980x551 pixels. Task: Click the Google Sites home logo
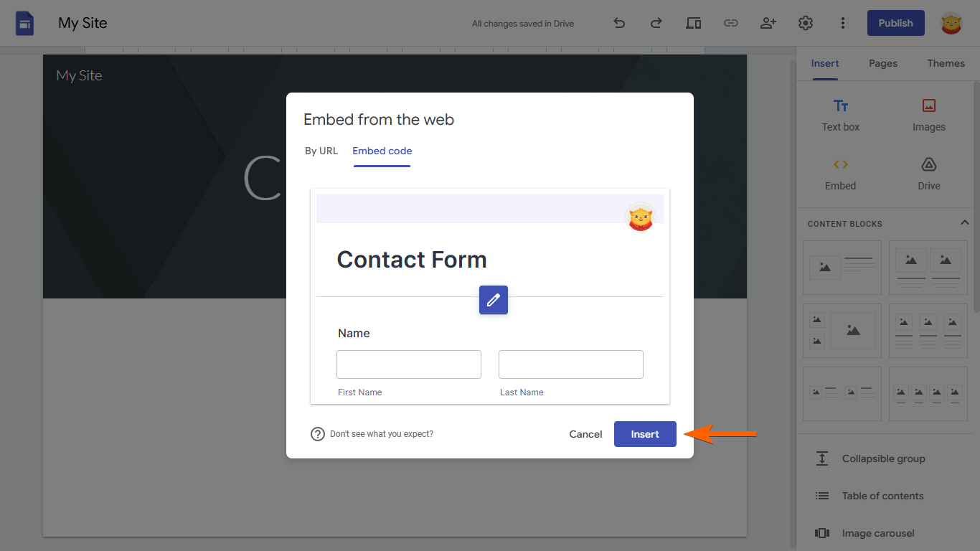(25, 23)
